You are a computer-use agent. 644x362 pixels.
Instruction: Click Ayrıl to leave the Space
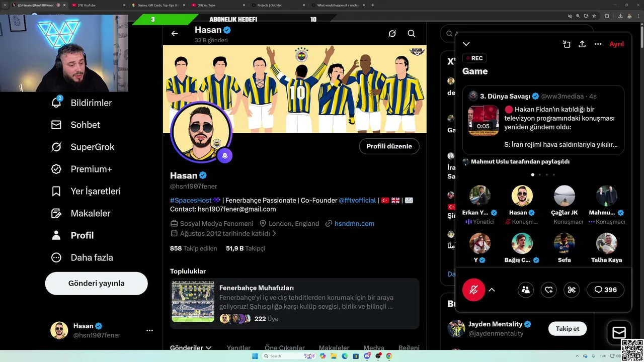(616, 44)
